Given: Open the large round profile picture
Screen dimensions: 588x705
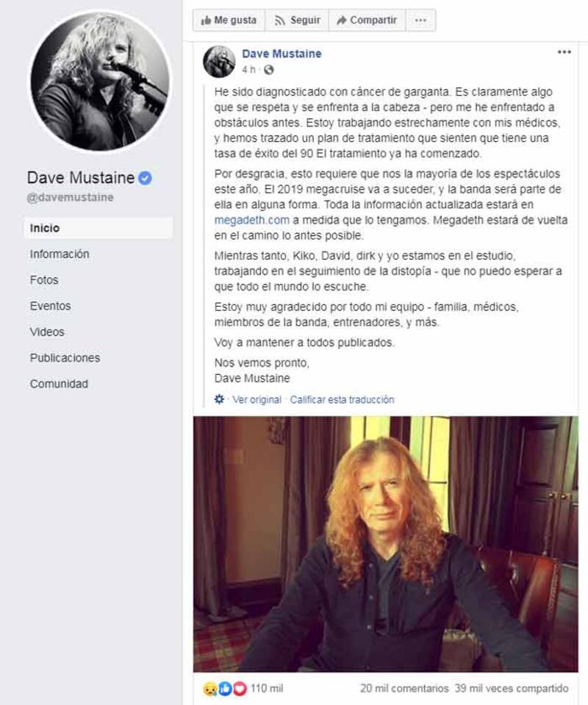Looking at the screenshot, I should [100, 82].
